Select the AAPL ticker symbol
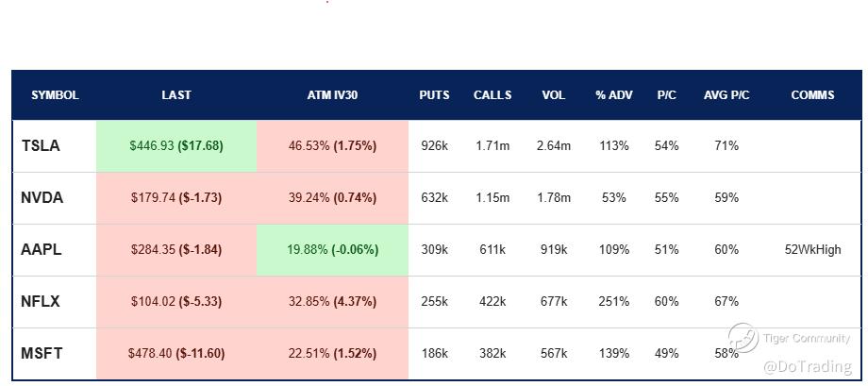The image size is (868, 386). (x=41, y=250)
